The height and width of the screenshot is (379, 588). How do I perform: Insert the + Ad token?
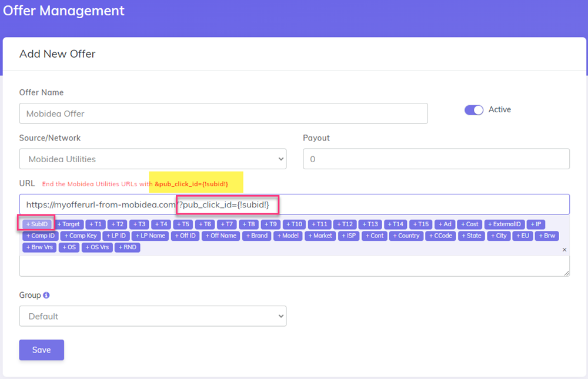pyautogui.click(x=445, y=224)
